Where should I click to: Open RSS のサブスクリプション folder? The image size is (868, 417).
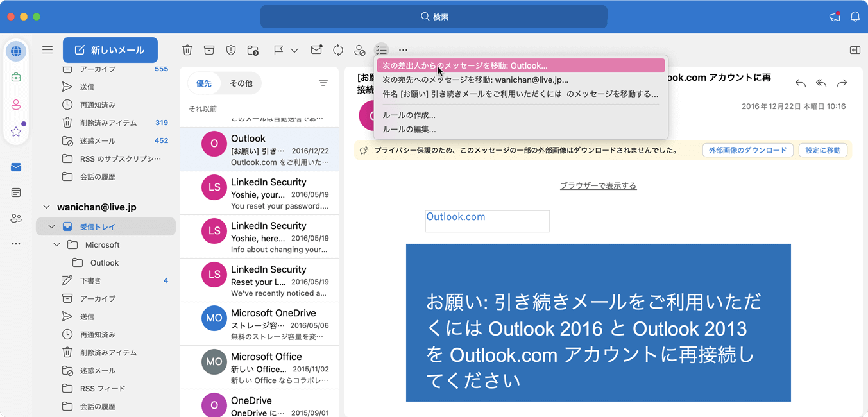(106, 158)
